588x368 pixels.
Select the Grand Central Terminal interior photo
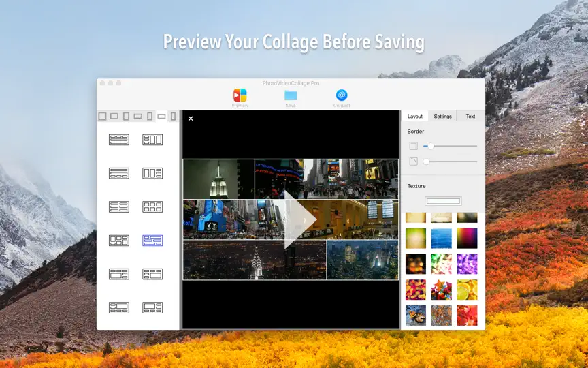[x=344, y=219]
